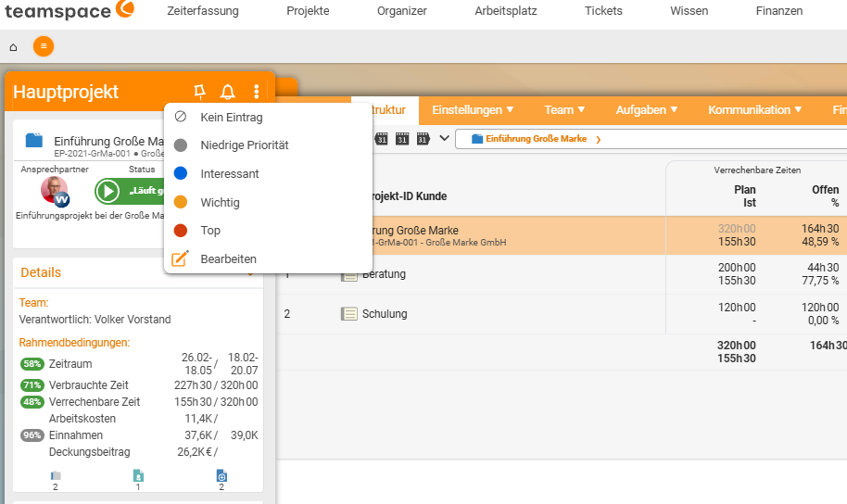Open the Arbeitsplatz top menu
847x504 pixels.
pos(506,11)
